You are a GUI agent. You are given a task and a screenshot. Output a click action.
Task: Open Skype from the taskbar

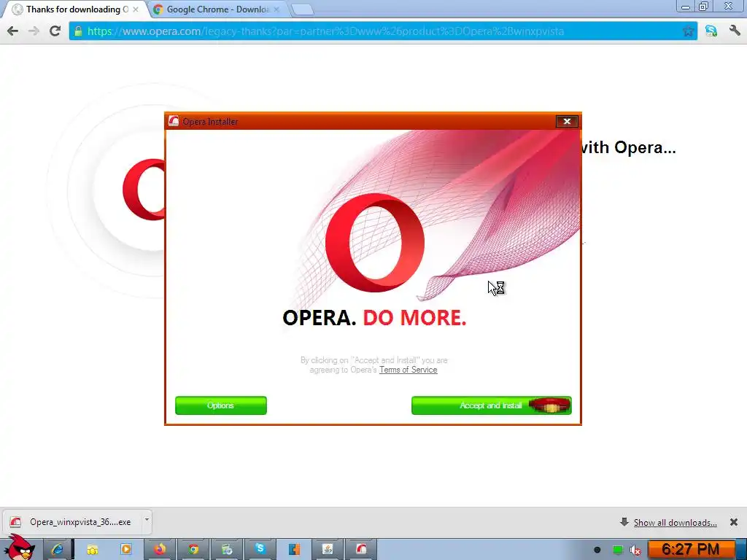260,550
